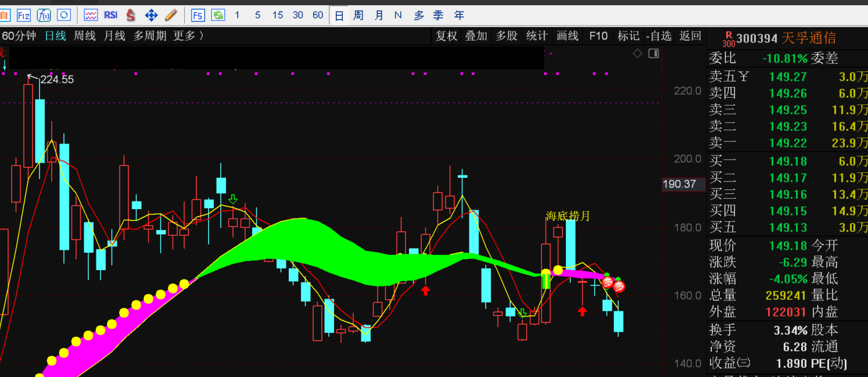The height and width of the screenshot is (377, 868).
Task: Click the 买五 price 149.13
Action: point(788,227)
